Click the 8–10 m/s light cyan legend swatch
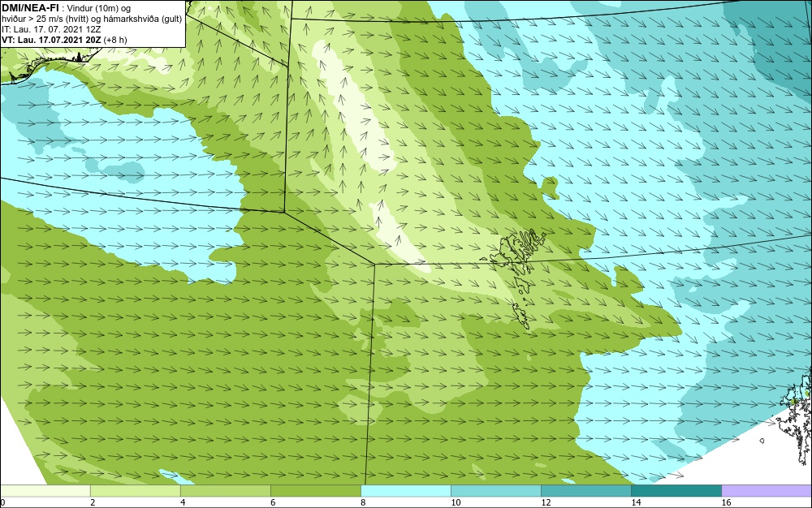Screen dimensions: 812x508 tap(405, 491)
